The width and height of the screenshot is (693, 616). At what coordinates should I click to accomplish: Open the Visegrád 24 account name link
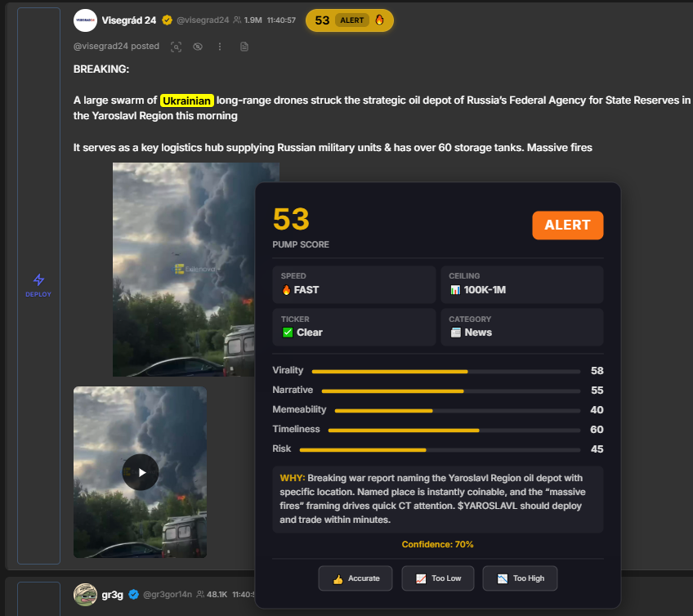click(x=128, y=20)
